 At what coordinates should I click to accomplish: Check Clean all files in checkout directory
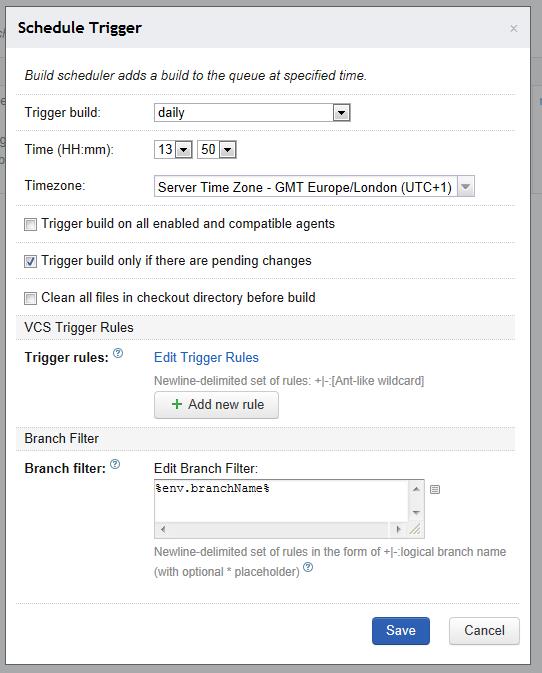[30, 298]
